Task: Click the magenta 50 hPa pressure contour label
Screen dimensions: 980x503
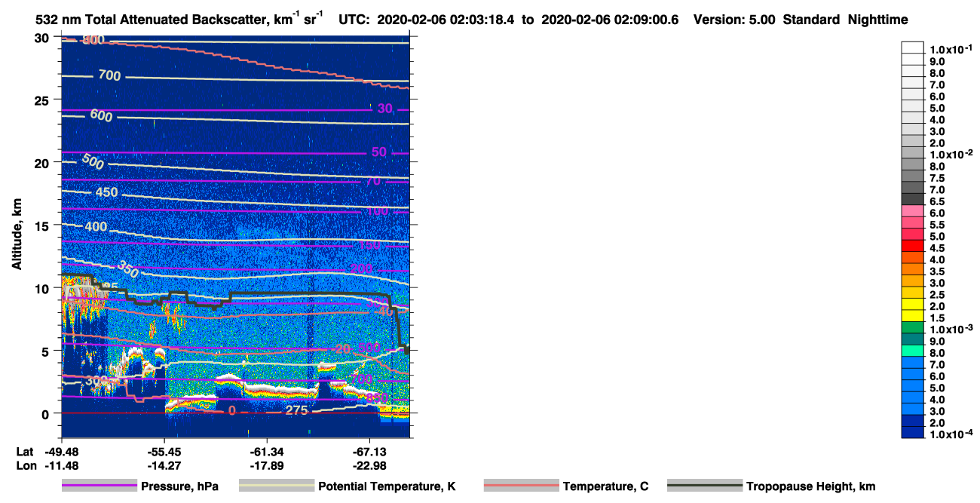Action: pyautogui.click(x=378, y=152)
